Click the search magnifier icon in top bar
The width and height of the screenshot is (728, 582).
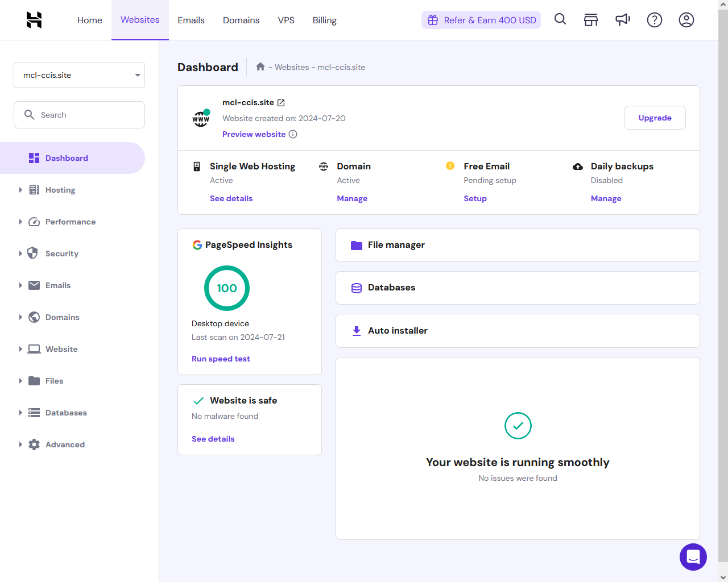point(560,20)
